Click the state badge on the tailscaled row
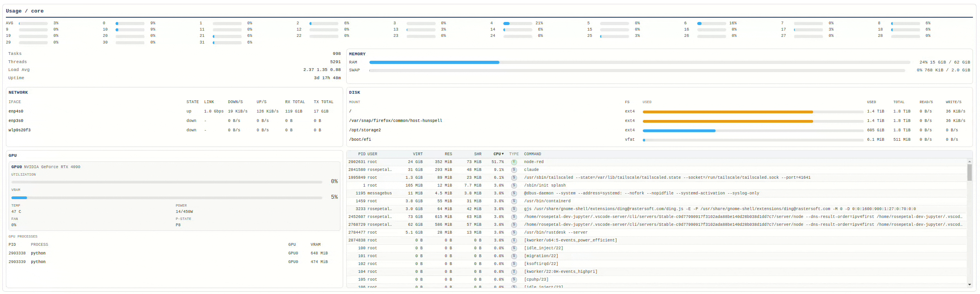Viewport: 980px width, 294px height. [514, 178]
